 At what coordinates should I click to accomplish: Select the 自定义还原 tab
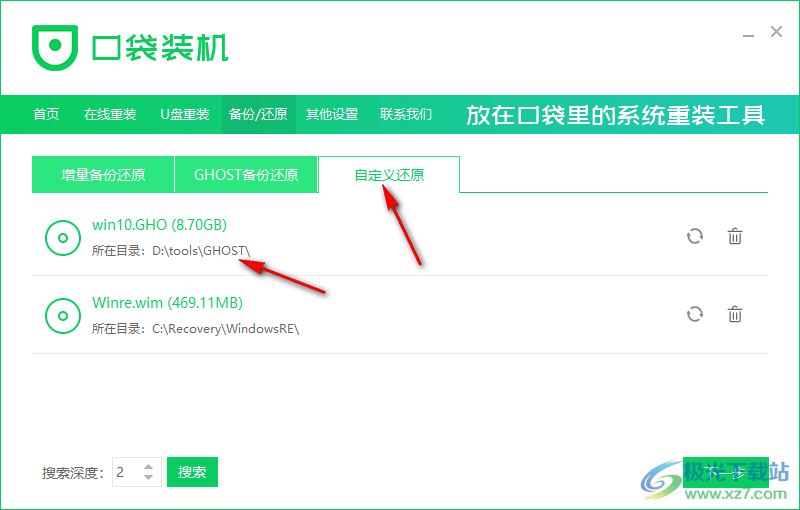point(389,175)
